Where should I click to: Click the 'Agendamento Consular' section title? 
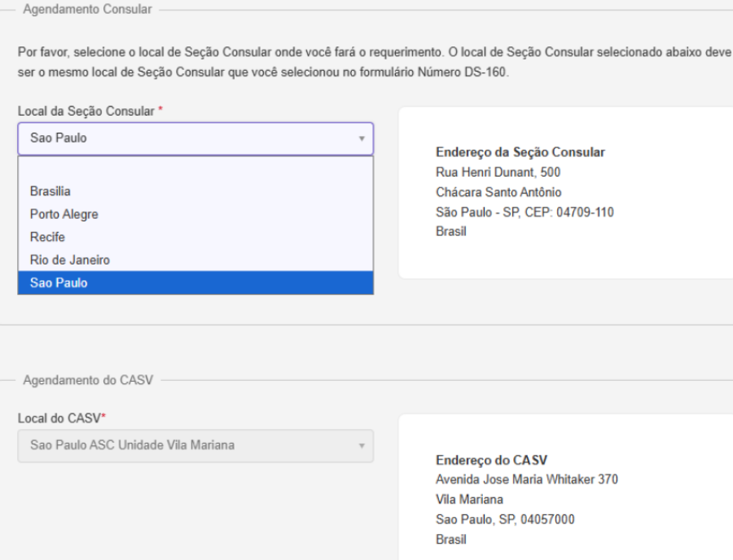tap(86, 9)
